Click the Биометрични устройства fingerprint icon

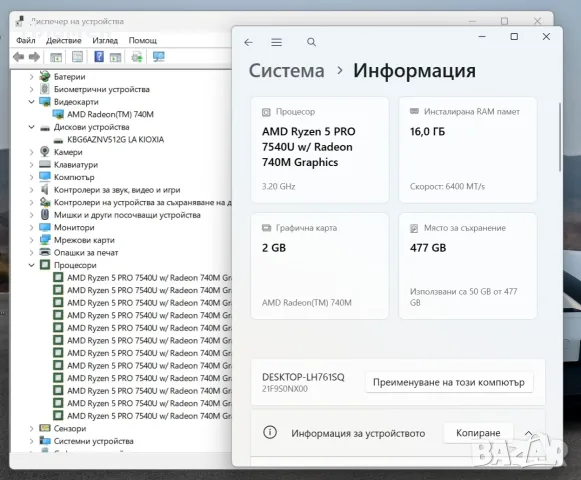pyautogui.click(x=45, y=89)
